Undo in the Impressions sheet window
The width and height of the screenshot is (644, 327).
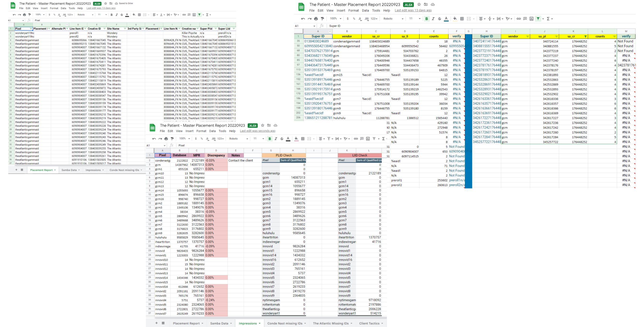coord(154,139)
